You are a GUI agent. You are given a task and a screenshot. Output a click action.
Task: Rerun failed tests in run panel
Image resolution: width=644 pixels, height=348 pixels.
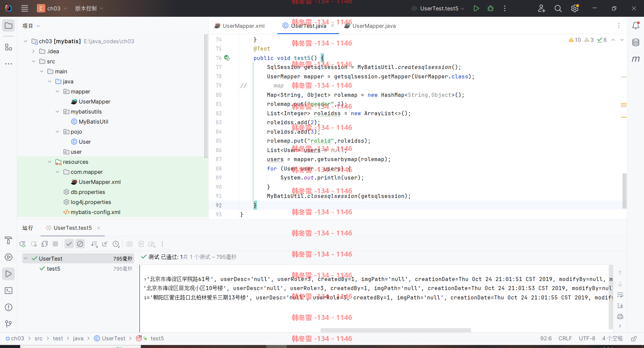tap(34, 244)
